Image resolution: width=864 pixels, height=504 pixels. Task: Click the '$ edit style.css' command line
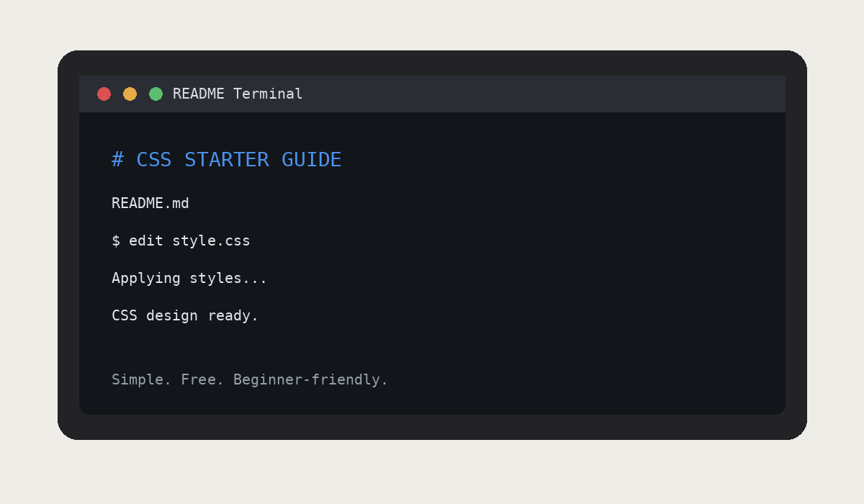tap(181, 240)
